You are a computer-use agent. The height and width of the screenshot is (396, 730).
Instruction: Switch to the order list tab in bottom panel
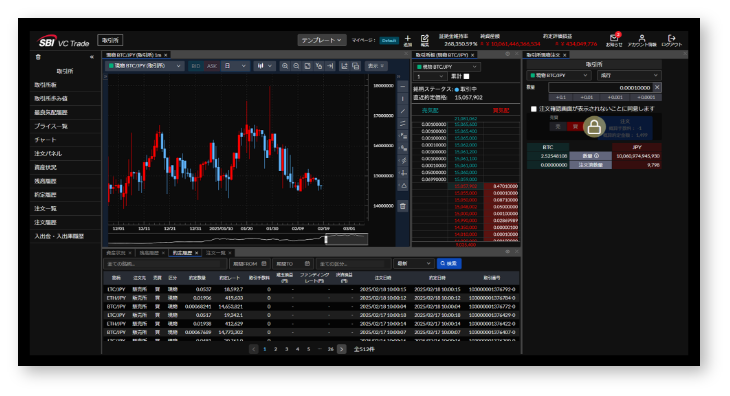tap(216, 253)
